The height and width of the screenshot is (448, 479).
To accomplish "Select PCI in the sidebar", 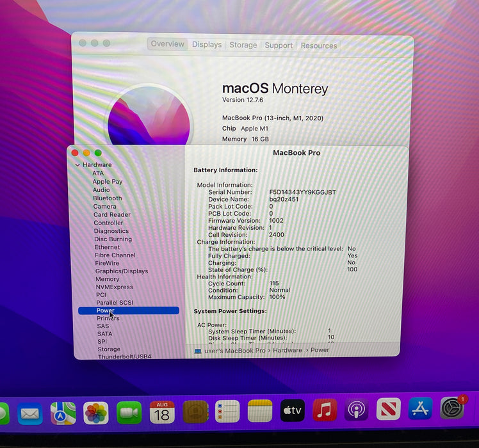I will [101, 294].
